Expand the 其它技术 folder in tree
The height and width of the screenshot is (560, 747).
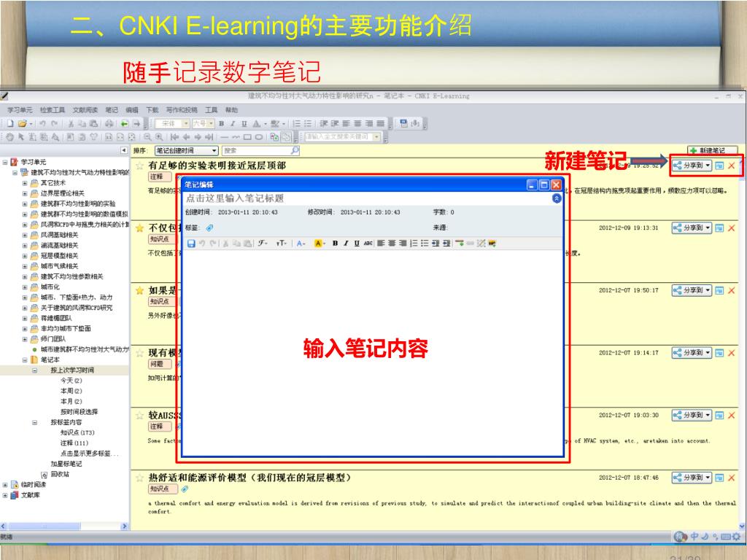pyautogui.click(x=25, y=183)
